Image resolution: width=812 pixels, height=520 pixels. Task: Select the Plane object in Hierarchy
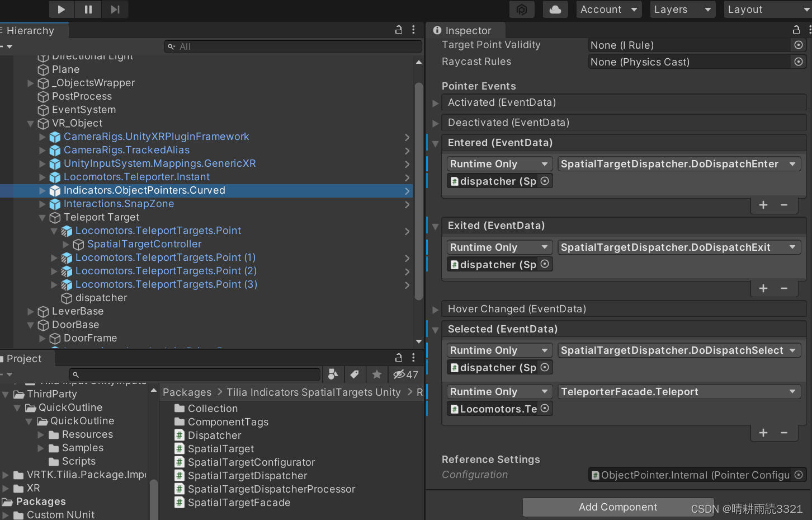65,69
